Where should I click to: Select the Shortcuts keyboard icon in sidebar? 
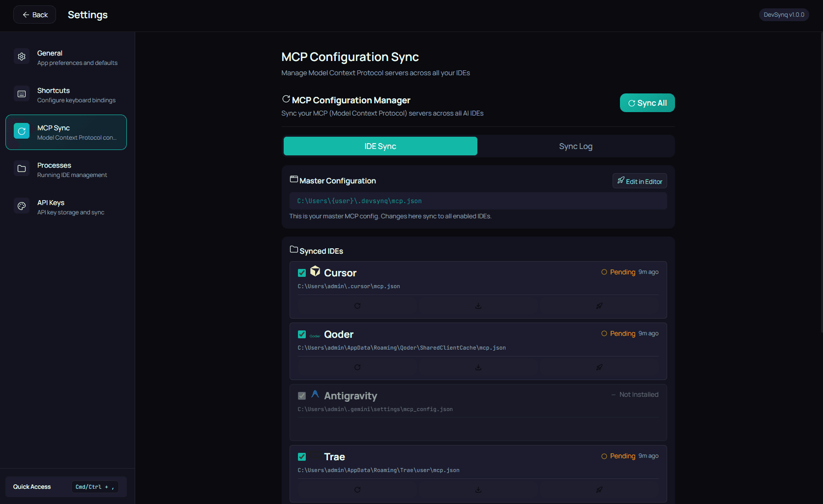pos(22,94)
